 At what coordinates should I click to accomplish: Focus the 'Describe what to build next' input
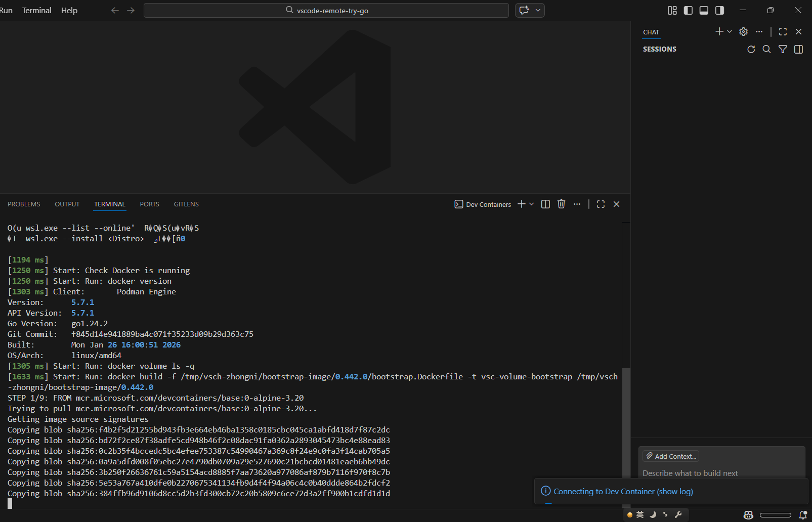click(721, 473)
